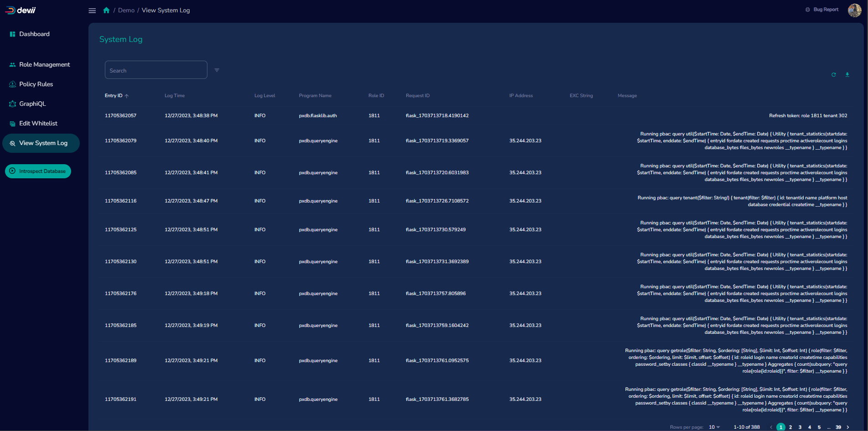Open the filter options beside the search box
Screen dimensions: 868x431
point(217,70)
